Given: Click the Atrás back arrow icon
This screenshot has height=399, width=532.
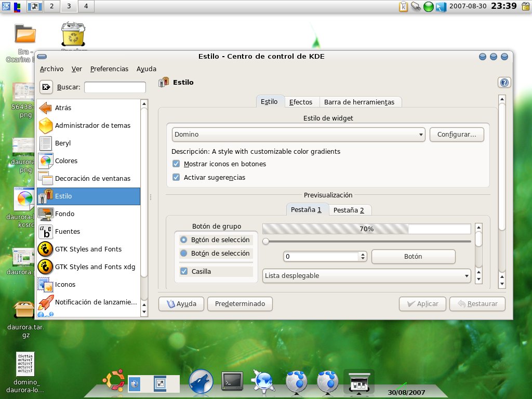Looking at the screenshot, I should tap(46, 108).
